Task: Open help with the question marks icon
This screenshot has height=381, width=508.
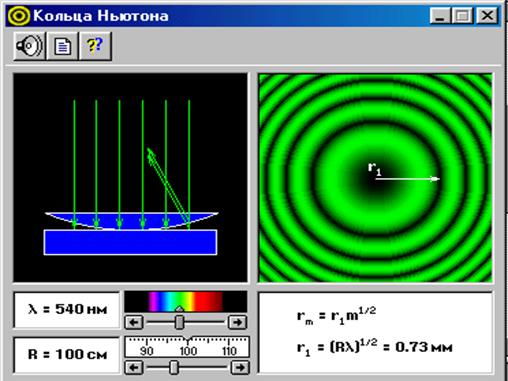Action: 95,46
